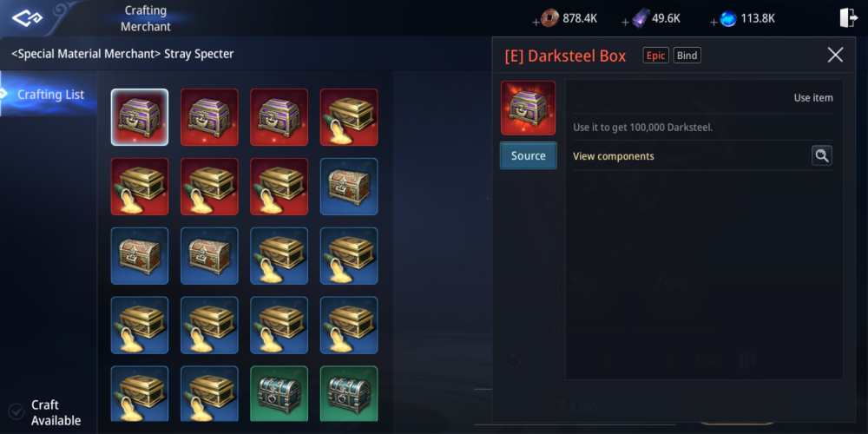Screen dimensions: 868x434
Task: Click the Epic rarity tag
Action: pyautogui.click(x=655, y=56)
